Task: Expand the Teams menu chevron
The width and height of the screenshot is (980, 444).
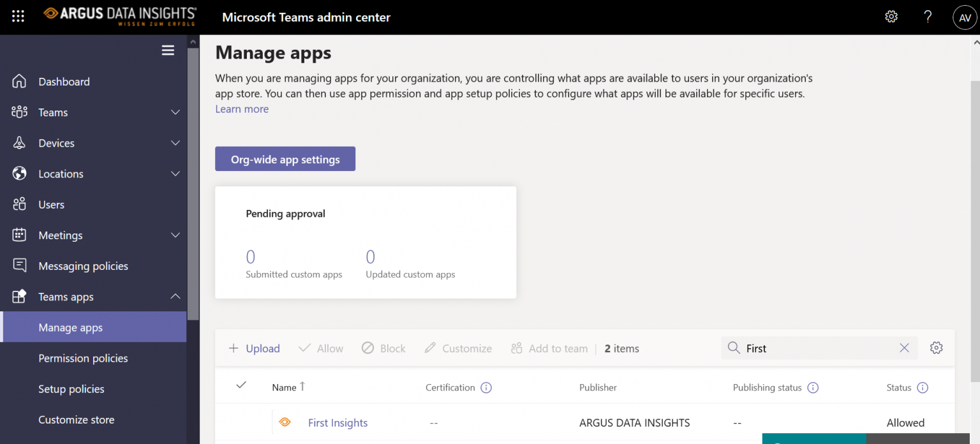Action: (175, 112)
